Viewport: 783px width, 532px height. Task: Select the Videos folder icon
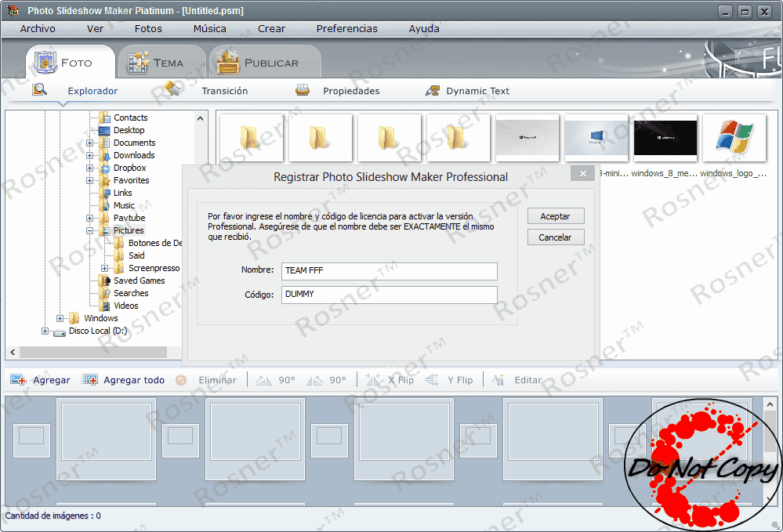pyautogui.click(x=105, y=306)
